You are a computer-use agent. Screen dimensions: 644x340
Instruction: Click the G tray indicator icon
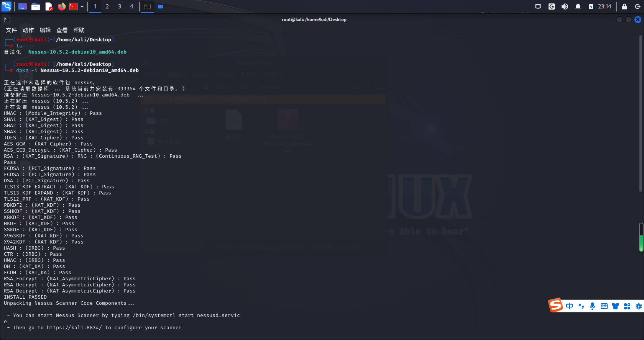[552, 7]
